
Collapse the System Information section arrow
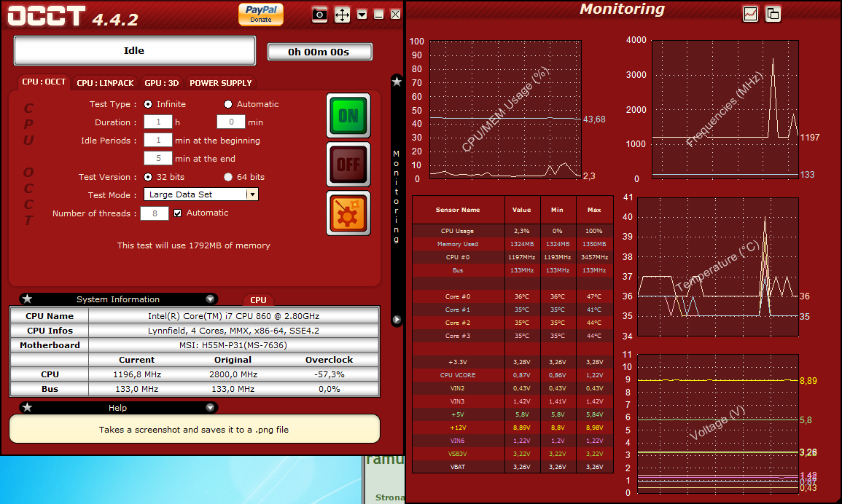coord(210,299)
